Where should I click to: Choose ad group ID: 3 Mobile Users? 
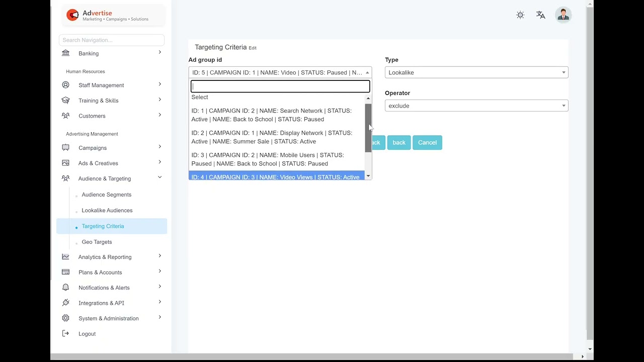click(x=277, y=159)
